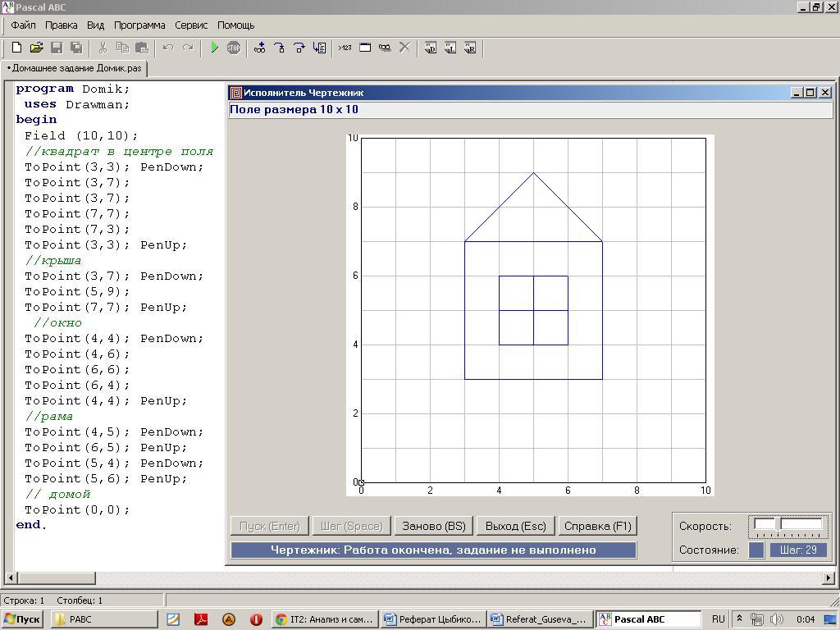
Task: Open the Пуск start button in taskbar
Action: tap(22, 619)
